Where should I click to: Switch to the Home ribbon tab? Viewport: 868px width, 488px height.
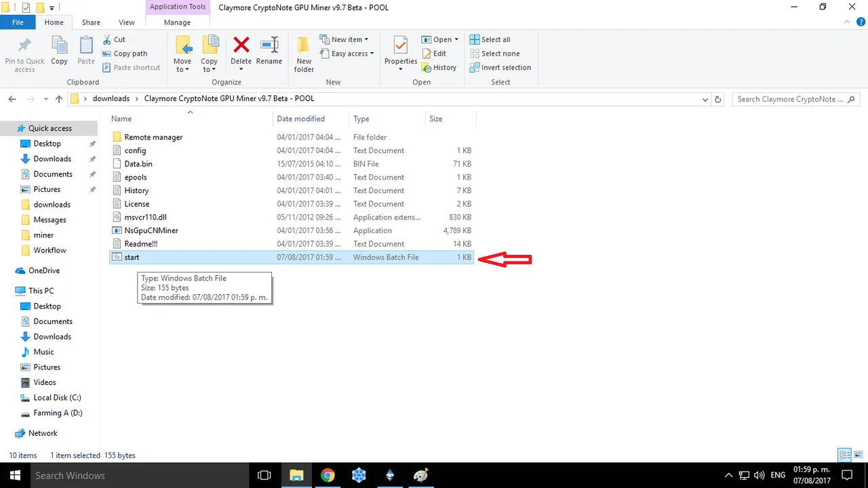tap(54, 22)
